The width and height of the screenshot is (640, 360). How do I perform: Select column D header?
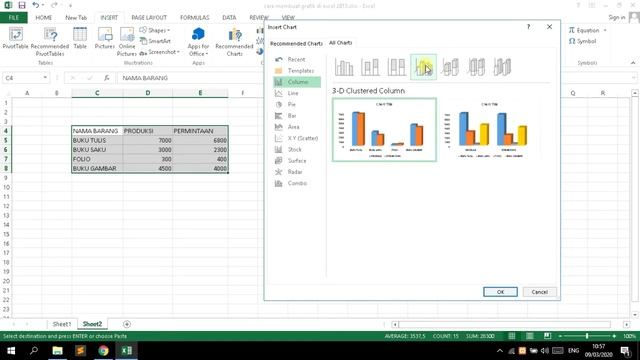pos(148,93)
